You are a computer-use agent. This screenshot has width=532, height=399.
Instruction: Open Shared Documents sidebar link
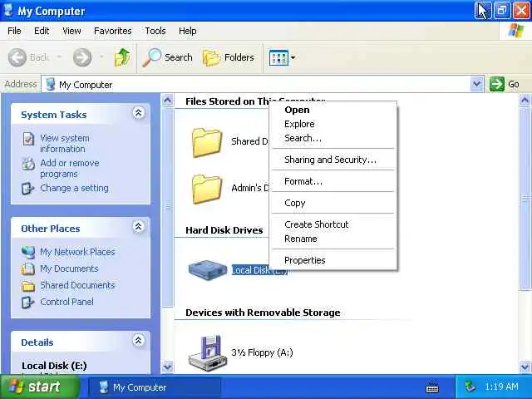click(77, 285)
